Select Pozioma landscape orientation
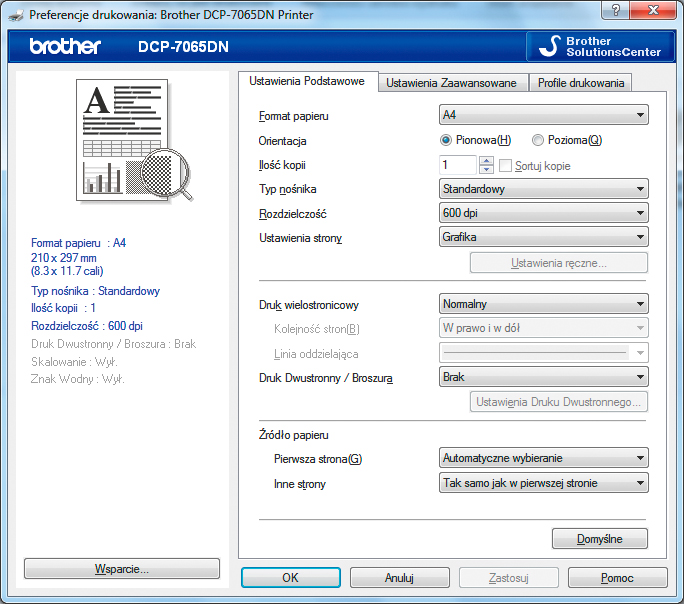Screen dimensions: 684x604 click(x=538, y=140)
